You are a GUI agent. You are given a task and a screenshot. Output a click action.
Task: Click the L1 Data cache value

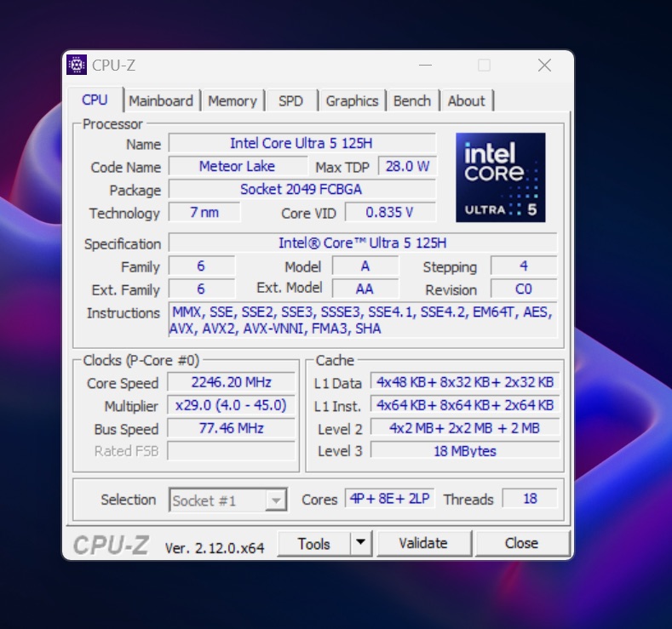coord(465,382)
